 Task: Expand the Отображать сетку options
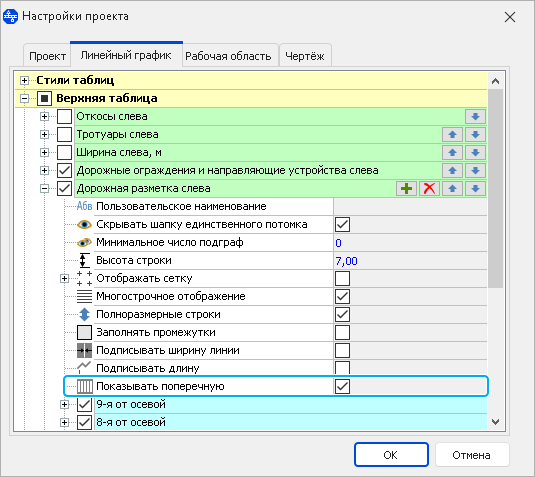pyautogui.click(x=64, y=278)
